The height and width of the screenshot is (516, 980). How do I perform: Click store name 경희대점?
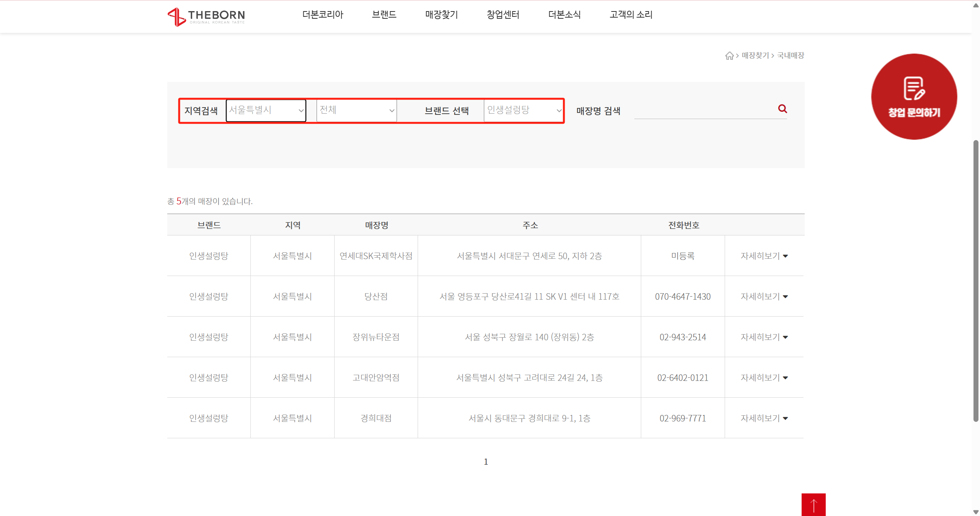[376, 418]
